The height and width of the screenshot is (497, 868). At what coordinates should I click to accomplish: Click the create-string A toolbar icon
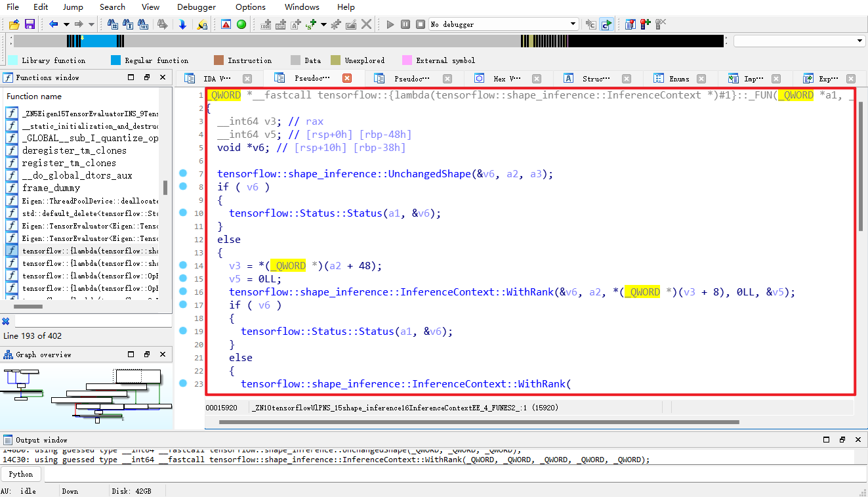pyautogui.click(x=296, y=24)
